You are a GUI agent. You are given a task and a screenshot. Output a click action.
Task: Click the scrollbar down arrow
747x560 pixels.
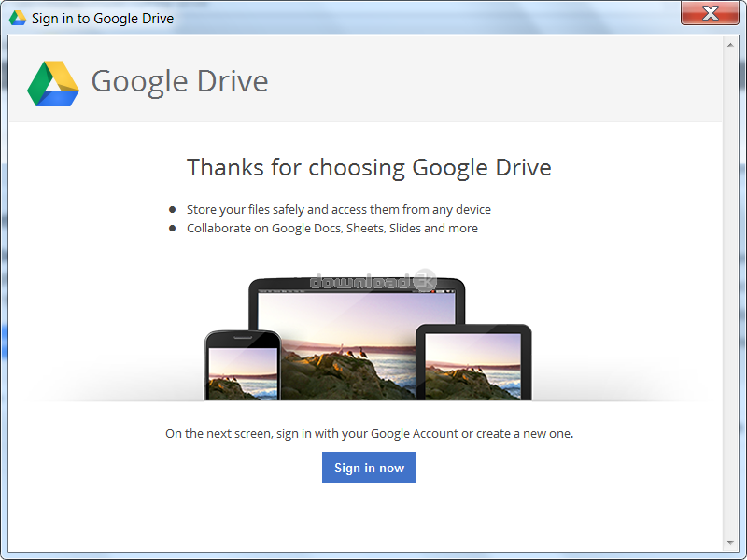click(730, 543)
